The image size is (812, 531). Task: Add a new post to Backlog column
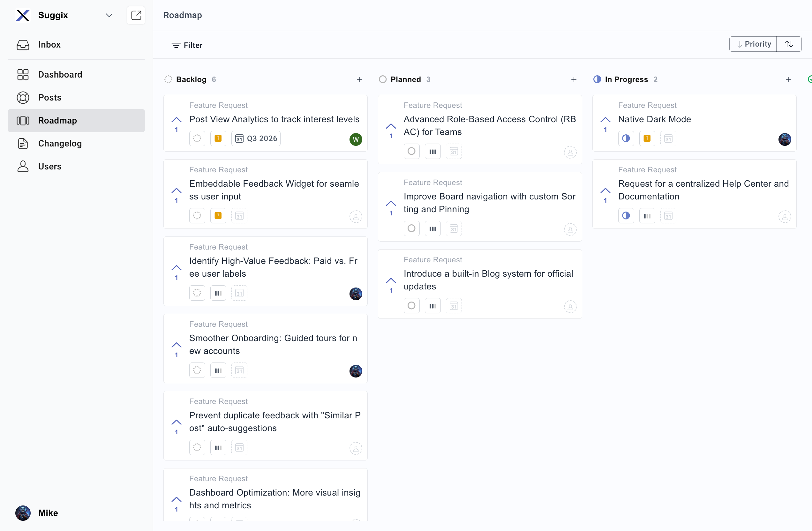tap(359, 79)
